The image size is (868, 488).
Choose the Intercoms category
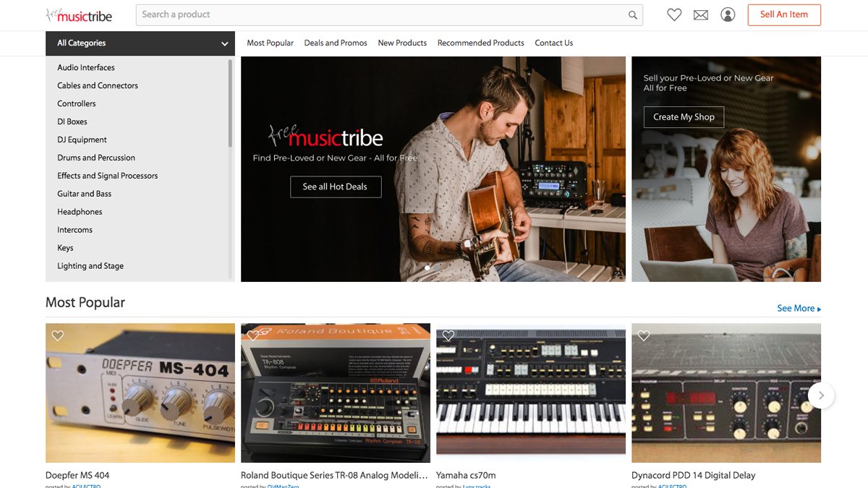click(x=75, y=230)
